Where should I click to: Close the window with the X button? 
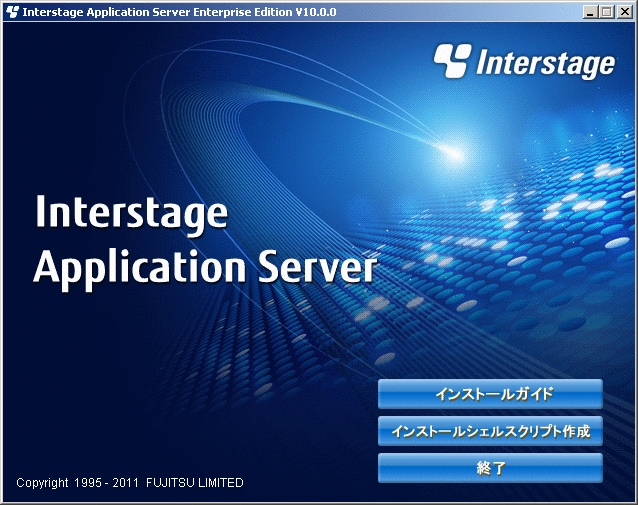pyautogui.click(x=625, y=12)
